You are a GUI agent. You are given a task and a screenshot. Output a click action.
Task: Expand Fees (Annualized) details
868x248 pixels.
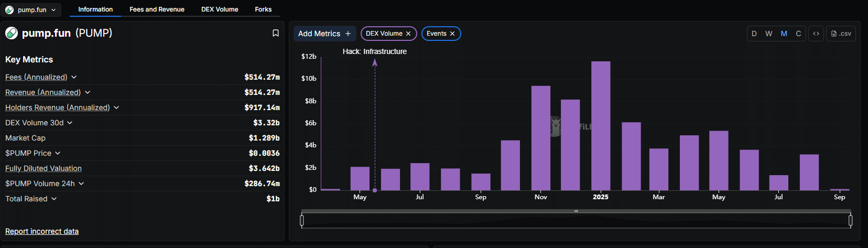coord(74,77)
